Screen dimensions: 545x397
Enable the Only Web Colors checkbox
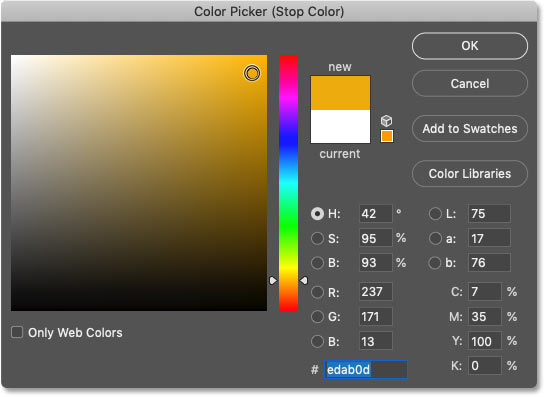click(17, 332)
